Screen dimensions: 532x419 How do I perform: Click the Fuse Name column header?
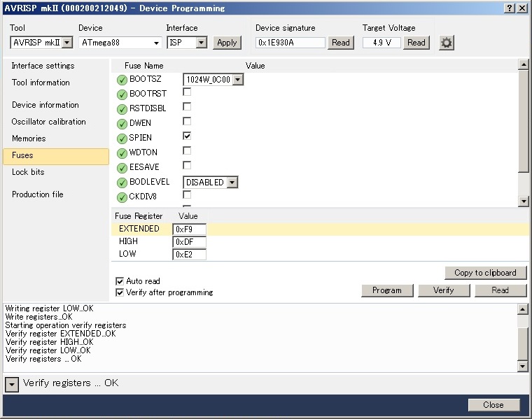144,66
